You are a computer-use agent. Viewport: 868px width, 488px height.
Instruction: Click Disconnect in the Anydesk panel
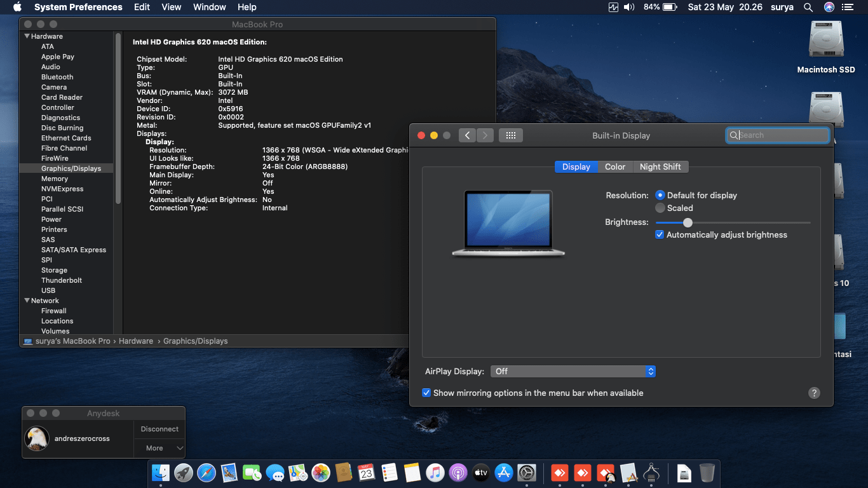pos(159,429)
